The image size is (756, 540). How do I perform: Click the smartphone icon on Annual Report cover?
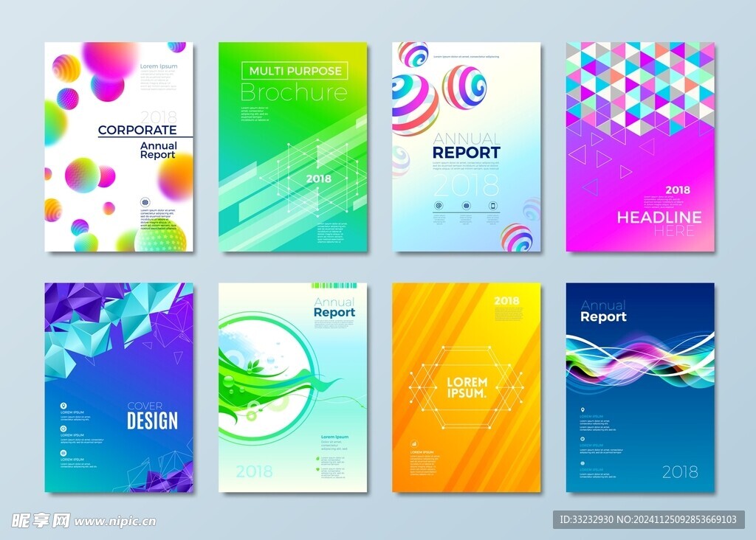493,206
